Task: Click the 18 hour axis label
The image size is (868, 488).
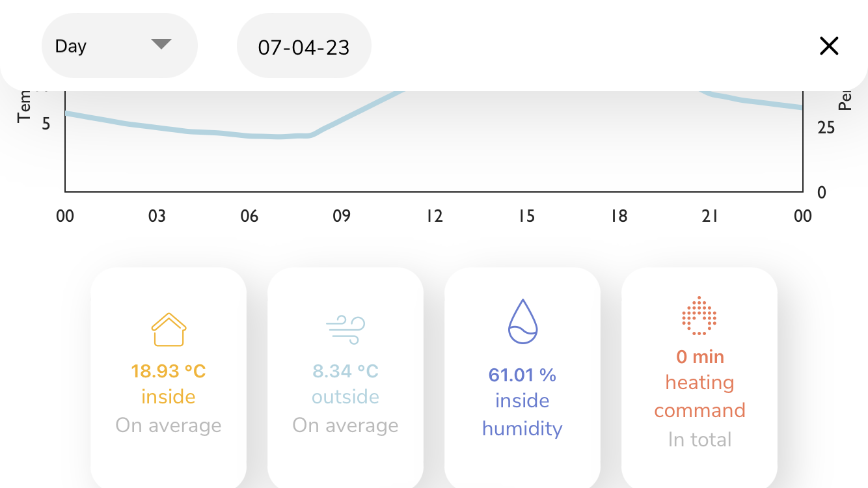Action: click(619, 216)
